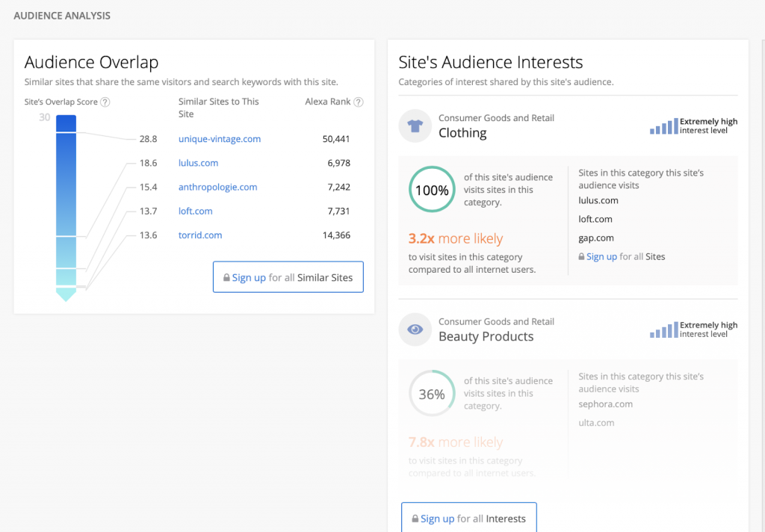Click Sign up for all Interests

[x=468, y=518]
